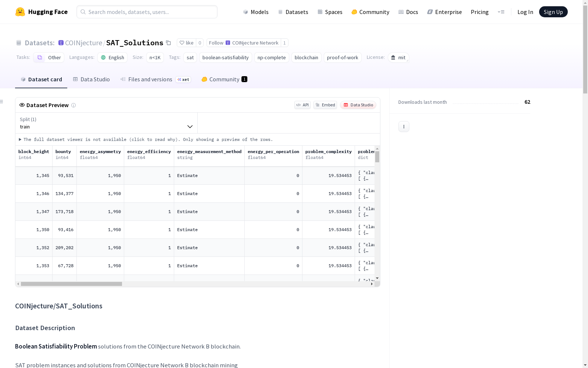
Task: Open the three-dot options menu in sidebar
Action: coord(404,127)
